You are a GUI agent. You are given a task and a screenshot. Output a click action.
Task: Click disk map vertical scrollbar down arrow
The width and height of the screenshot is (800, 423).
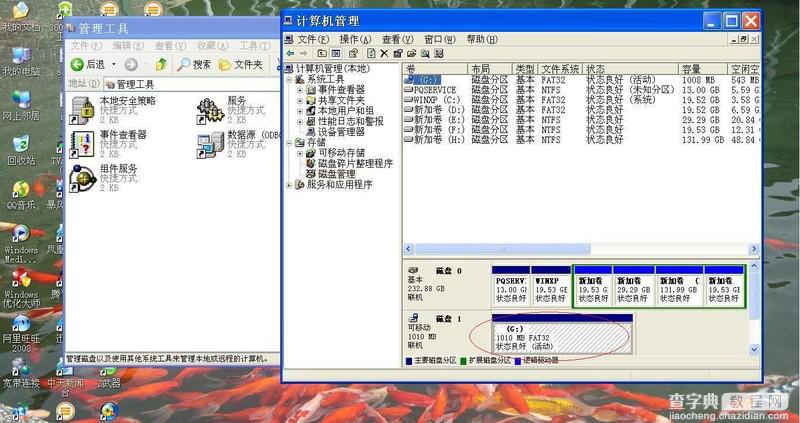pos(754,350)
